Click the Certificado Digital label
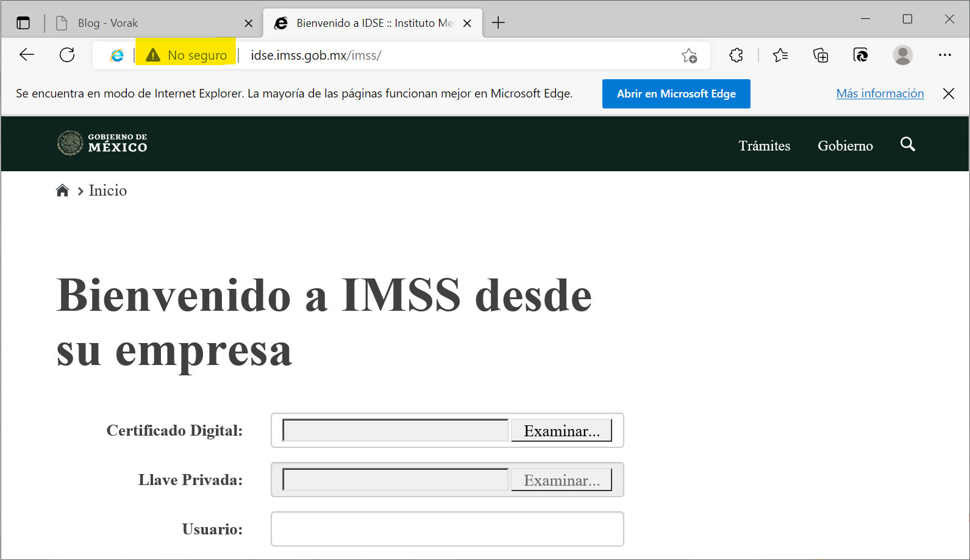 174,431
